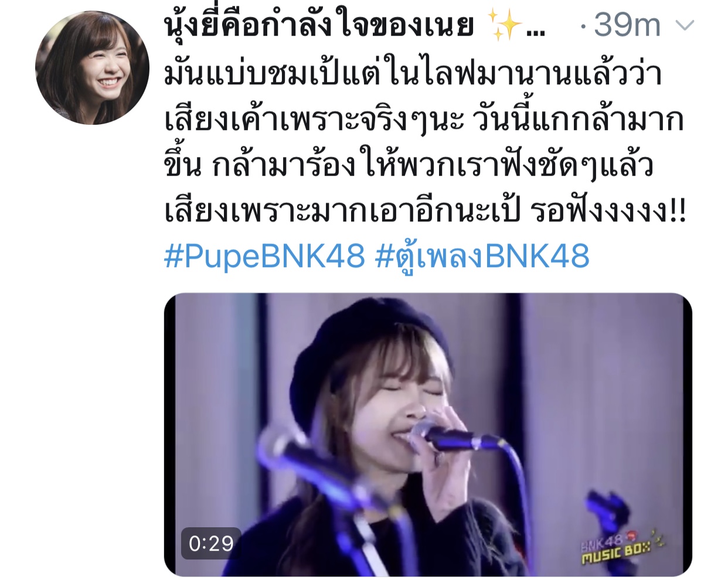
Task: Open the #ตู้เพลงBNK48 hashtag
Action: click(x=482, y=257)
